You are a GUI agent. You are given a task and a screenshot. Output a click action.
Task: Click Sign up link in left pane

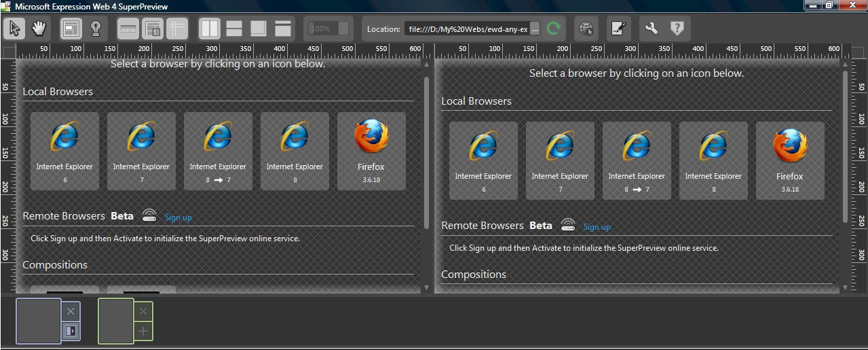178,217
